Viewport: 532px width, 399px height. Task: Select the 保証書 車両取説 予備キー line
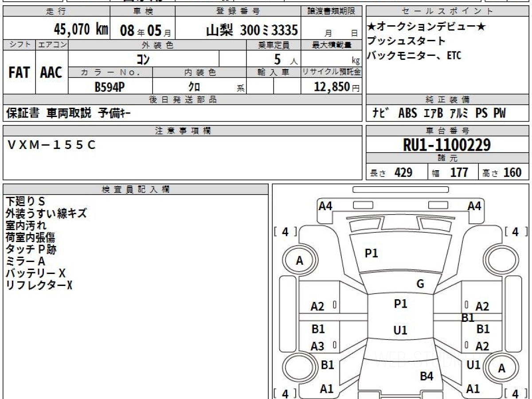(68, 113)
